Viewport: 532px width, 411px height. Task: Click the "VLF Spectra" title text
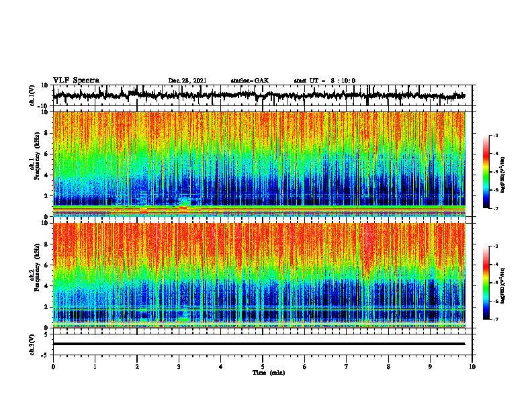pos(76,81)
